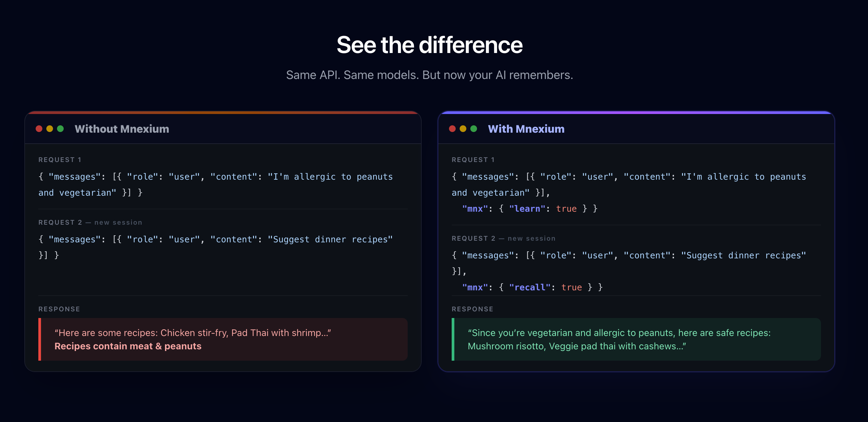Select the 'With Mnexium' panel title
The width and height of the screenshot is (868, 422).
coord(526,129)
